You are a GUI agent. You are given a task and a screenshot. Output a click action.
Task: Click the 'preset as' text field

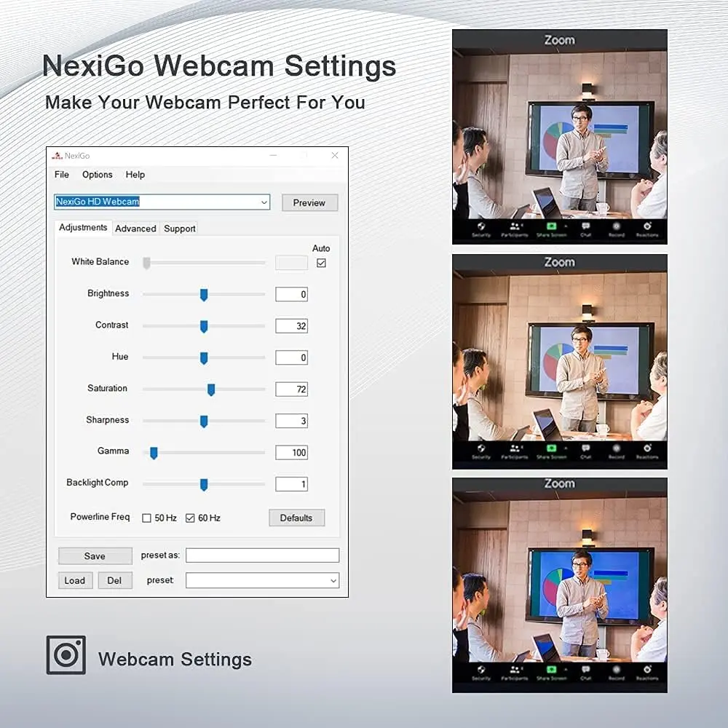[x=262, y=555]
